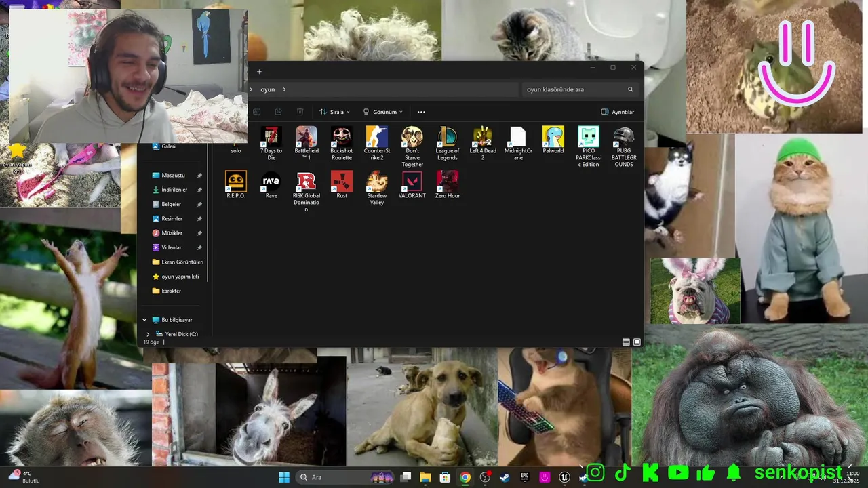
Task: Unpin Videolar from quick access
Action: (199, 248)
